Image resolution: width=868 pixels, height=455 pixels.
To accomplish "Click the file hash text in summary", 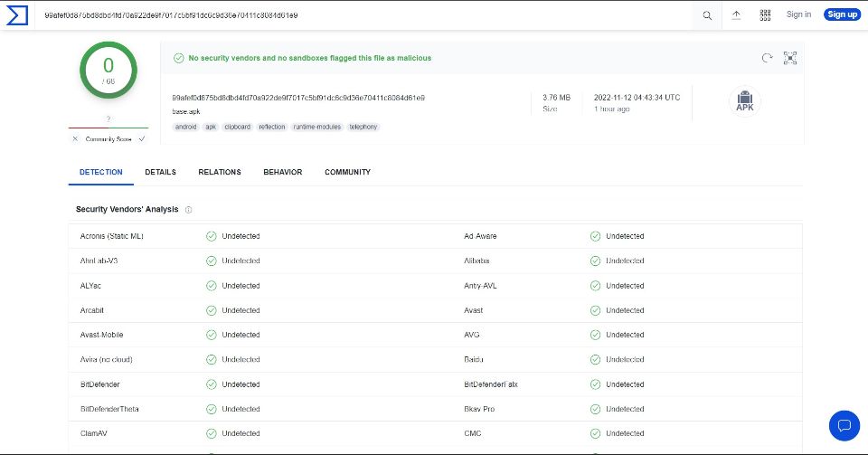I will coord(298,98).
